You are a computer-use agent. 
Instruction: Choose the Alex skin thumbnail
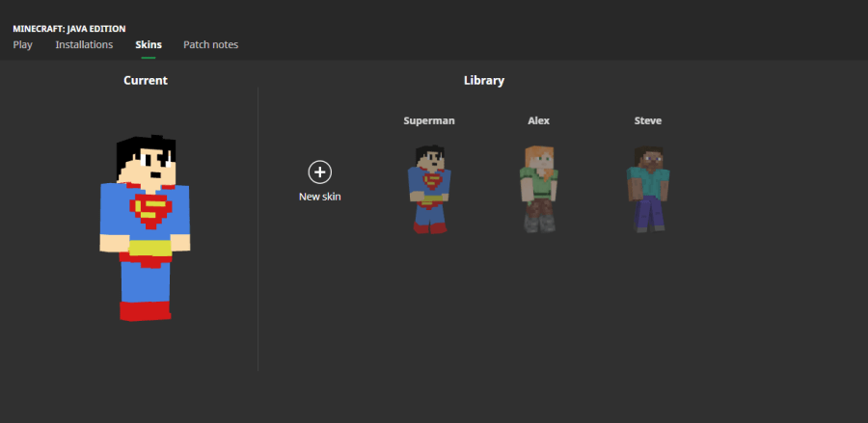pyautogui.click(x=539, y=188)
